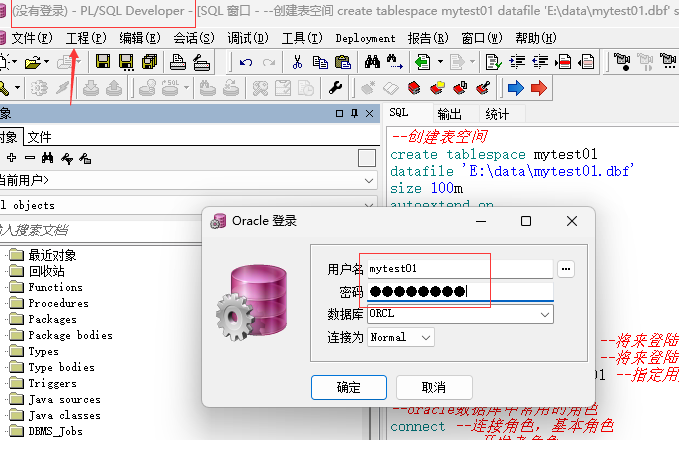
Task: Click the 用户名 input field
Action: coord(460,269)
